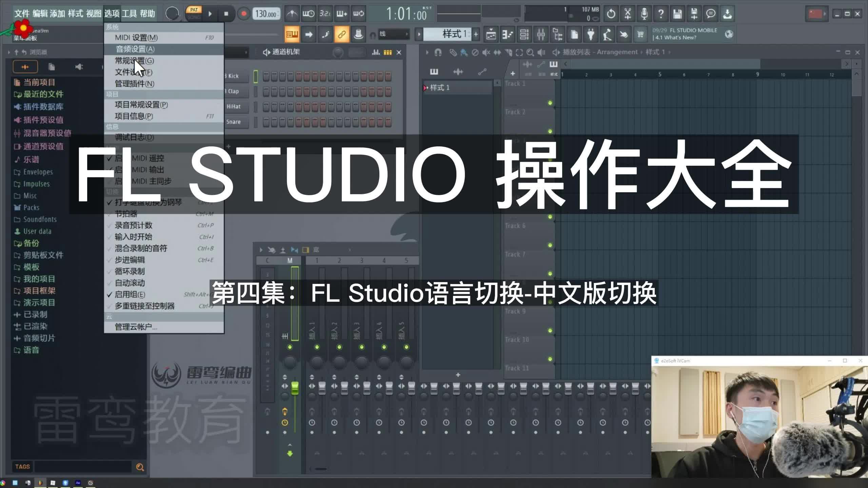The height and width of the screenshot is (488, 868).
Task: Toggle 录音预计数 option in menu
Action: click(164, 225)
